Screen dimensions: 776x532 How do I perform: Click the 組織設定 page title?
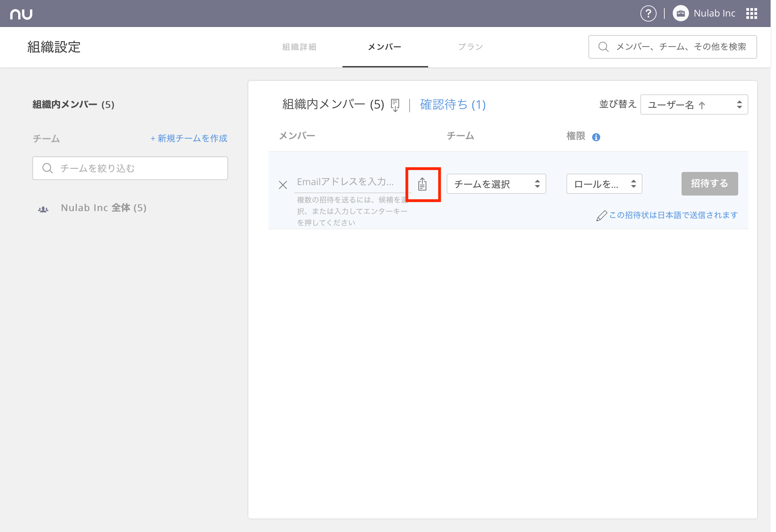[54, 47]
